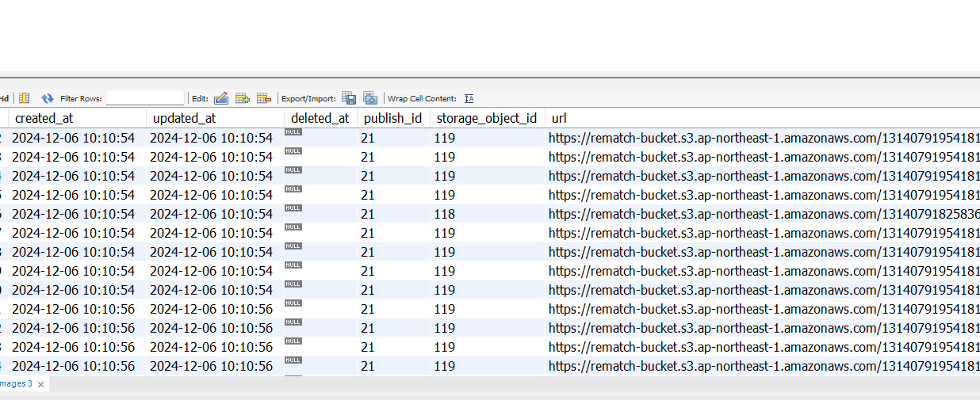The width and height of the screenshot is (980, 400).
Task: Switch to the images 3 result tab
Action: pos(16,383)
